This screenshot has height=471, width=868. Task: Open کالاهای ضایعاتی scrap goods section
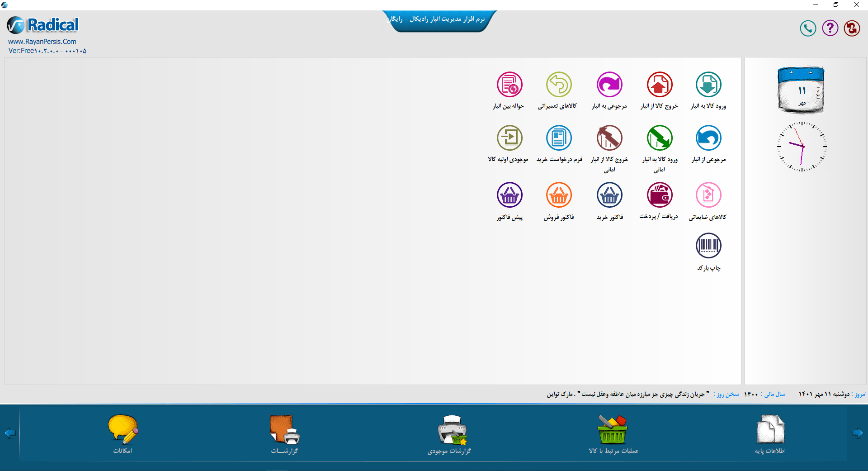tap(708, 195)
